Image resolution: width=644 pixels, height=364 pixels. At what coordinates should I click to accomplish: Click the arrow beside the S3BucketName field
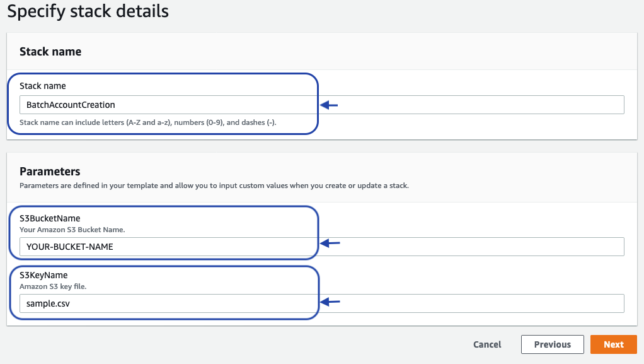[331, 243]
